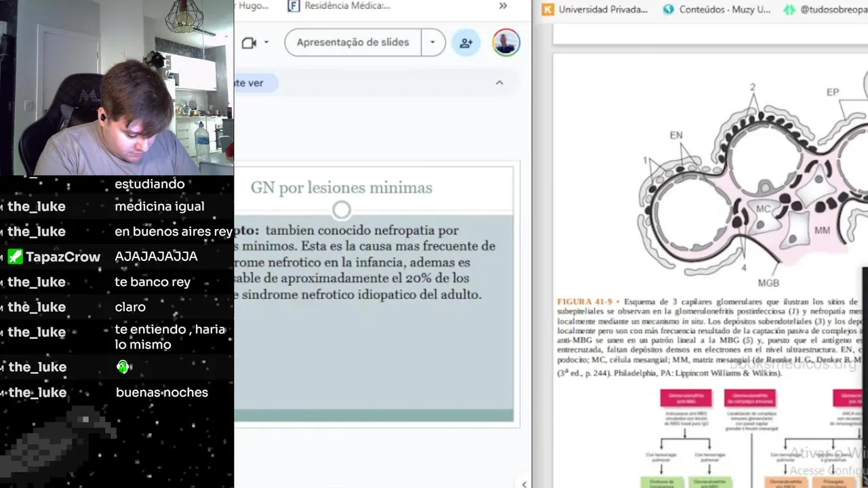Collapse the panel with the upward chevron
Viewport: 868px width, 488px height.
tap(499, 83)
